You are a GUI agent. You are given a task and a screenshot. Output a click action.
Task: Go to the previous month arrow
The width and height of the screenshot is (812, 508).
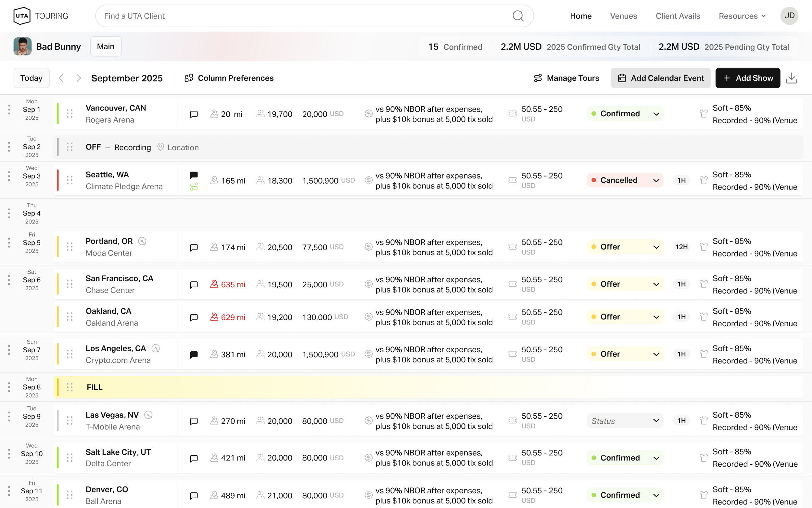tap(61, 78)
